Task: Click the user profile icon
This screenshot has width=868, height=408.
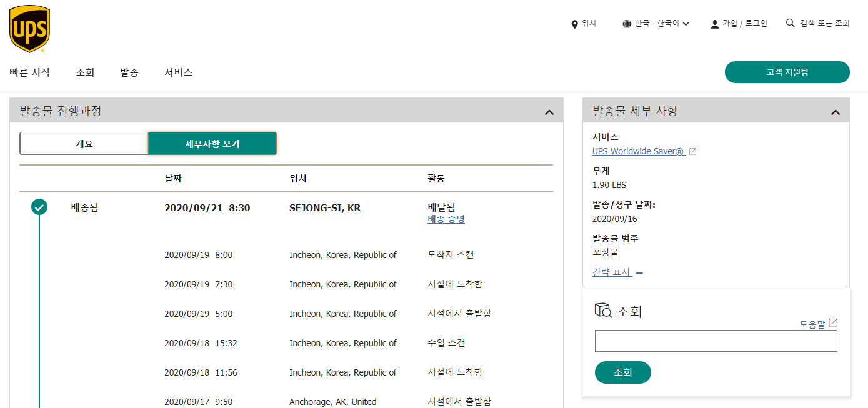Action: [x=715, y=24]
